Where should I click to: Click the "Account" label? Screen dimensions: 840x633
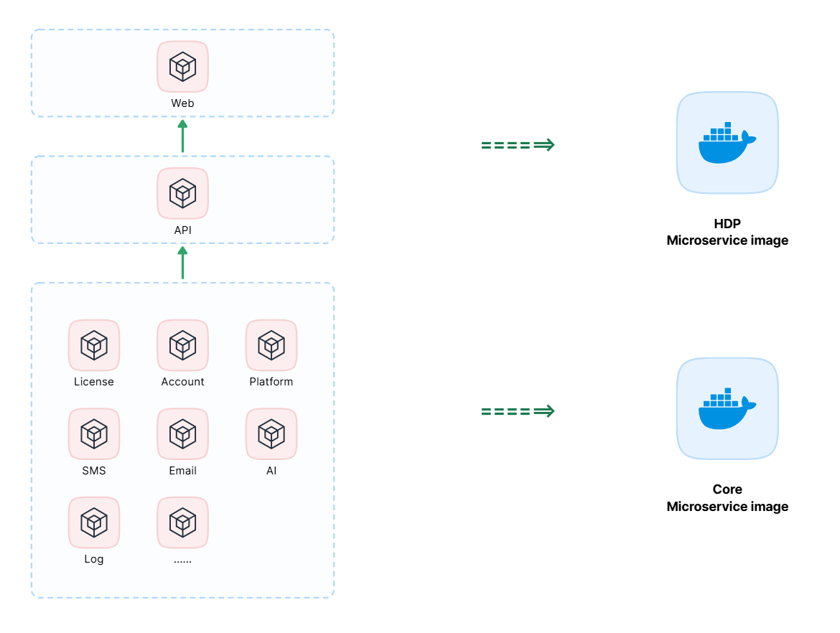tap(182, 382)
